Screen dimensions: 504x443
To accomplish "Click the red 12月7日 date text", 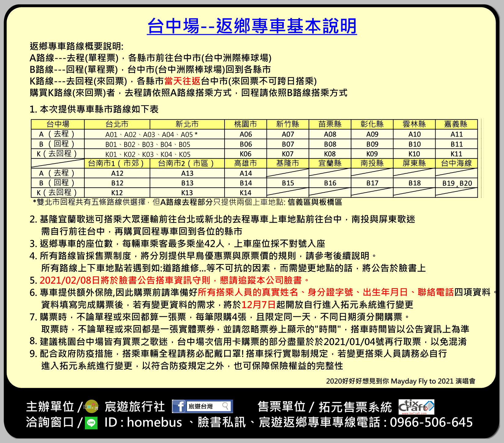I will point(259,305).
